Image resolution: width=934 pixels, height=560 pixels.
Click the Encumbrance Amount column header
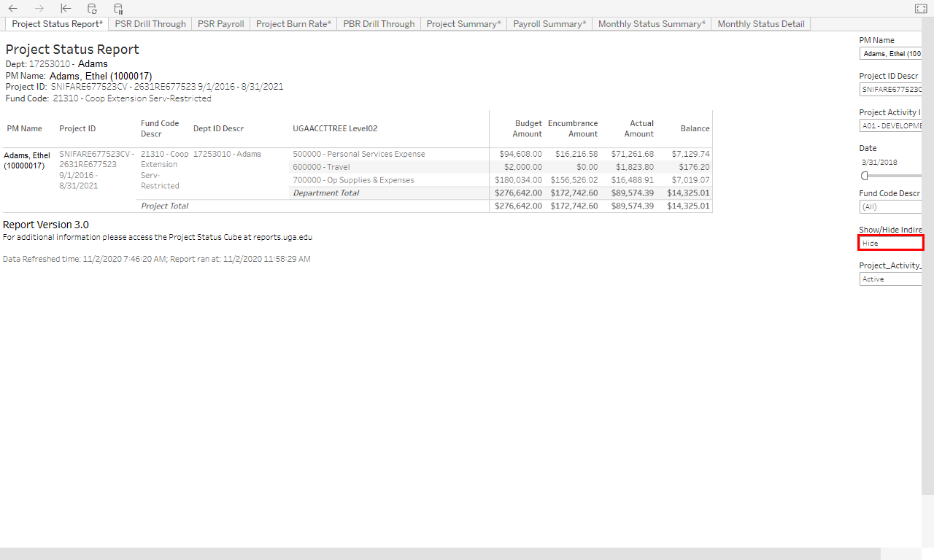(573, 128)
